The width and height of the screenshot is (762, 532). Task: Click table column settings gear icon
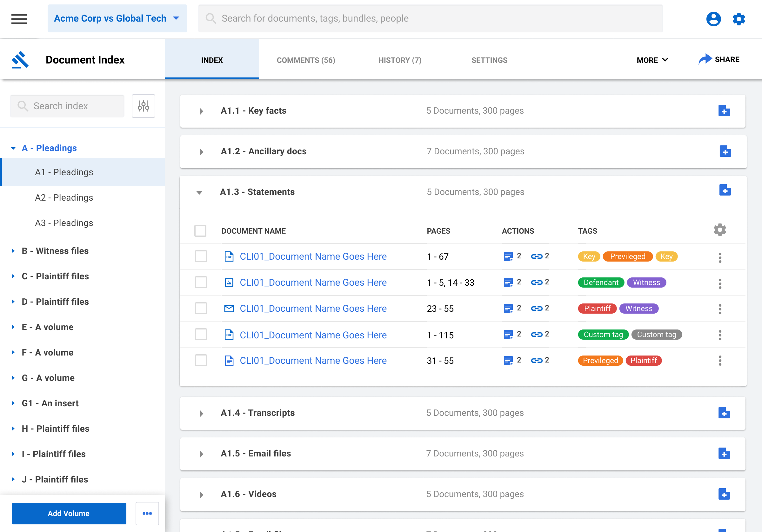pyautogui.click(x=719, y=230)
